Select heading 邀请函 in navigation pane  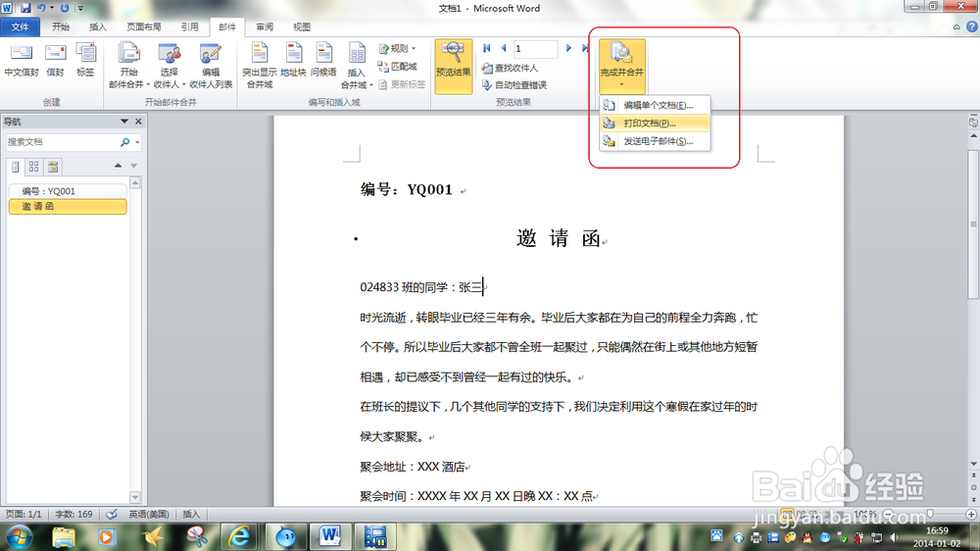click(68, 207)
